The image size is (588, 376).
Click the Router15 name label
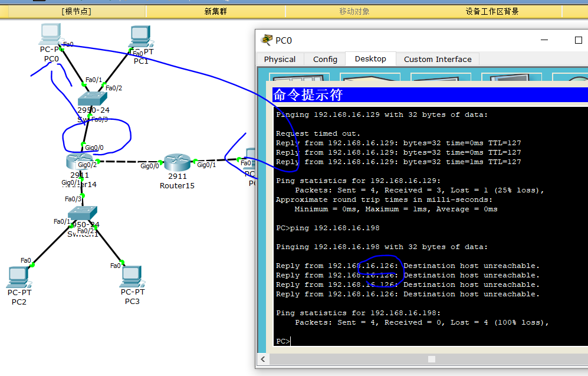[x=177, y=185]
